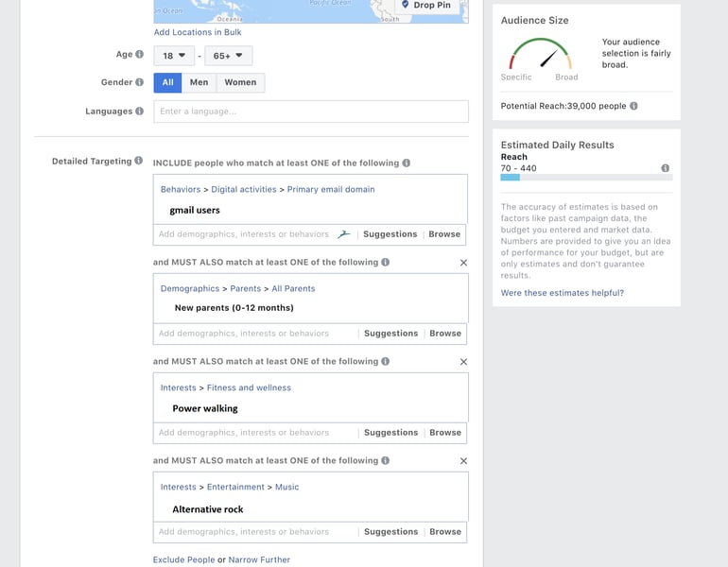Remove the Alternative rock targeting group

click(463, 461)
